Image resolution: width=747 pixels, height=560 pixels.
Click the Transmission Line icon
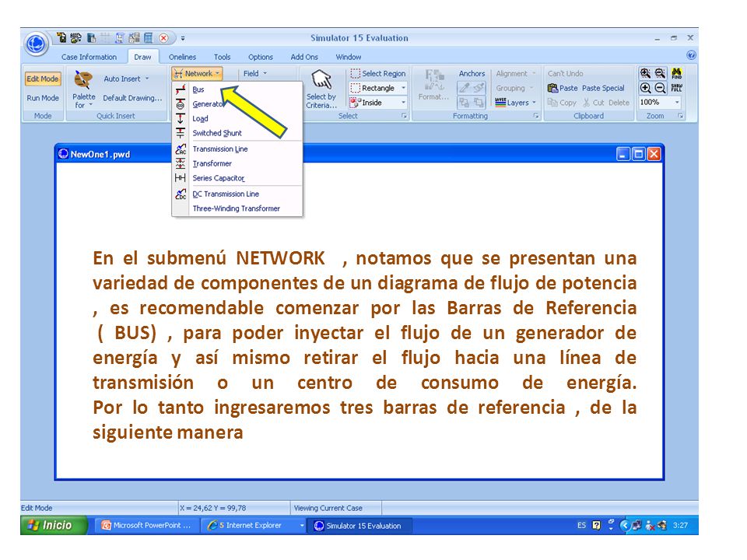point(181,149)
